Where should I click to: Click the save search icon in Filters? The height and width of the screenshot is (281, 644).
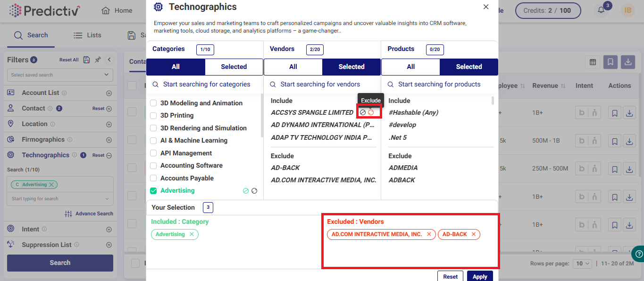(86, 60)
